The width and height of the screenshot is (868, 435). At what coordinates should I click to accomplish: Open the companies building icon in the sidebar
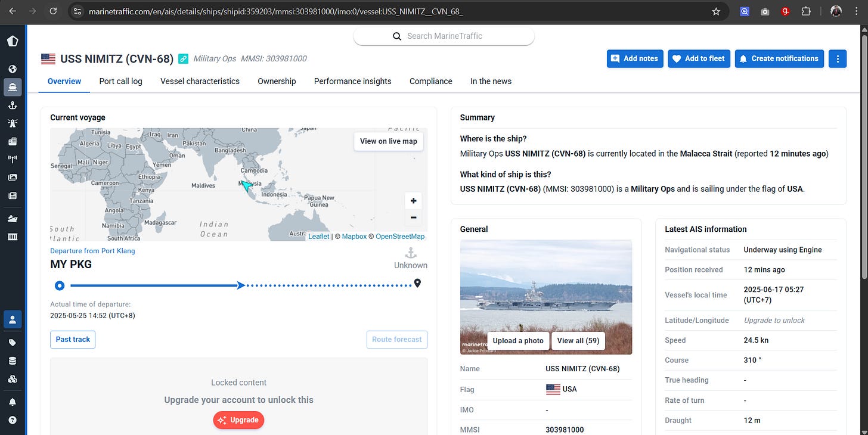tap(13, 141)
